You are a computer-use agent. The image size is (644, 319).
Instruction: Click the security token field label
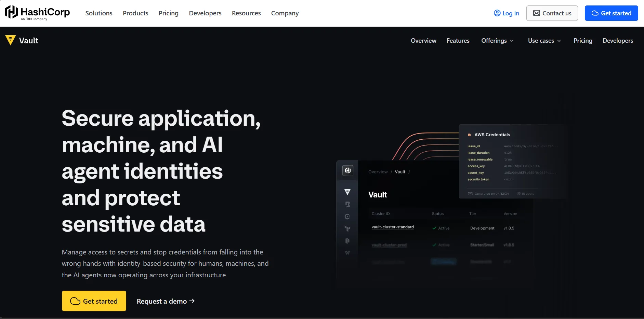coord(478,179)
